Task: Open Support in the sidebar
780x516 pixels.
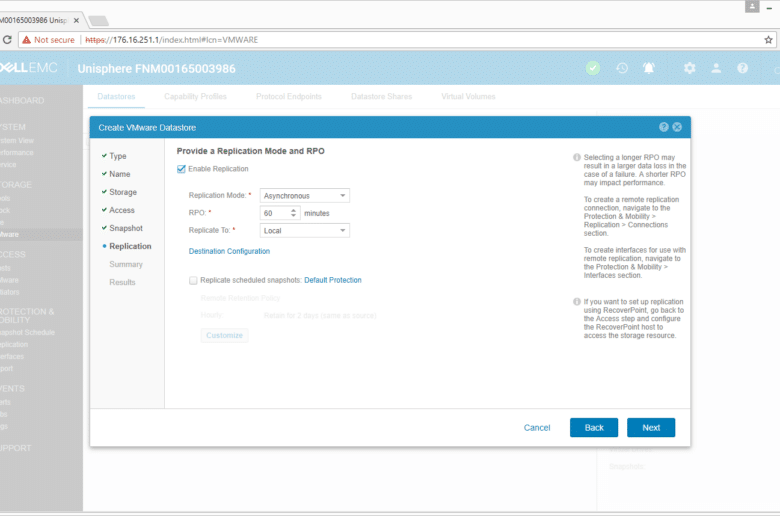Action: click(x=15, y=448)
